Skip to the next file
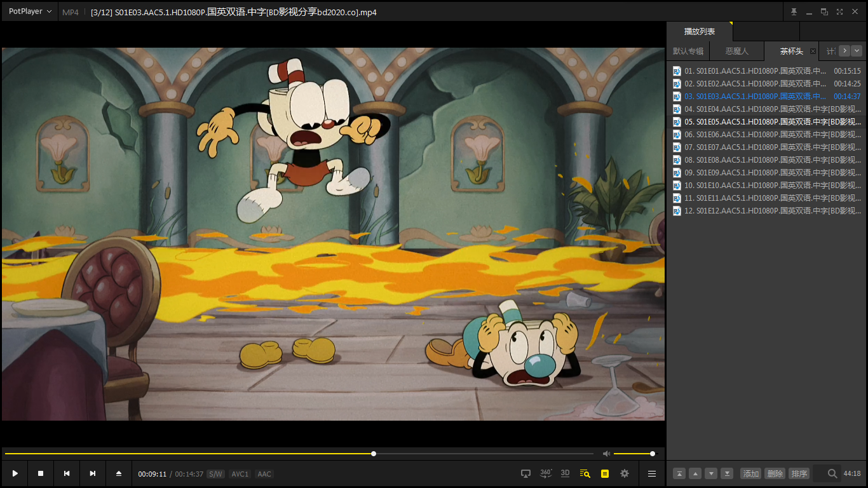Image resolution: width=868 pixels, height=488 pixels. pyautogui.click(x=93, y=473)
